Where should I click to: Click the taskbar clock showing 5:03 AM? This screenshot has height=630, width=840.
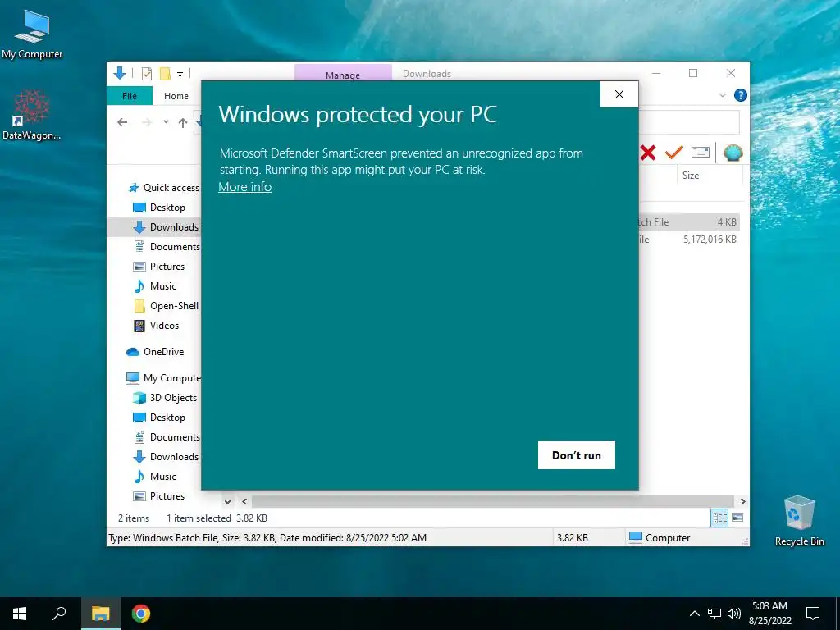click(x=769, y=614)
